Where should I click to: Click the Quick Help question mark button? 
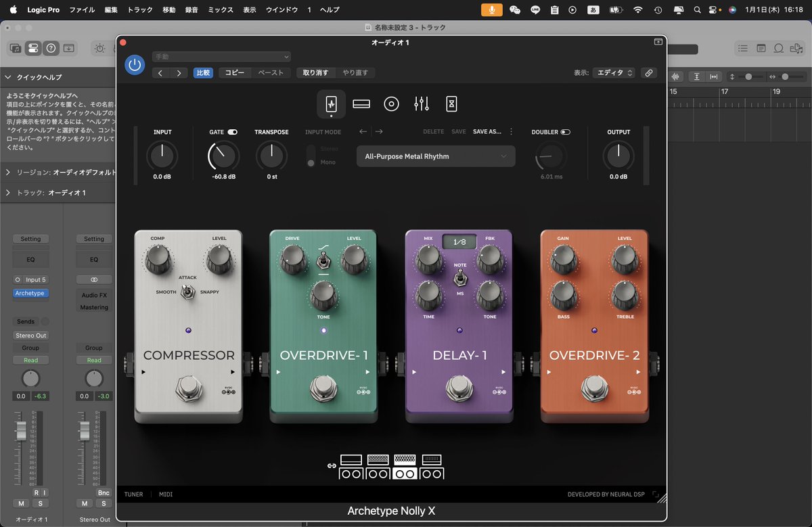51,49
